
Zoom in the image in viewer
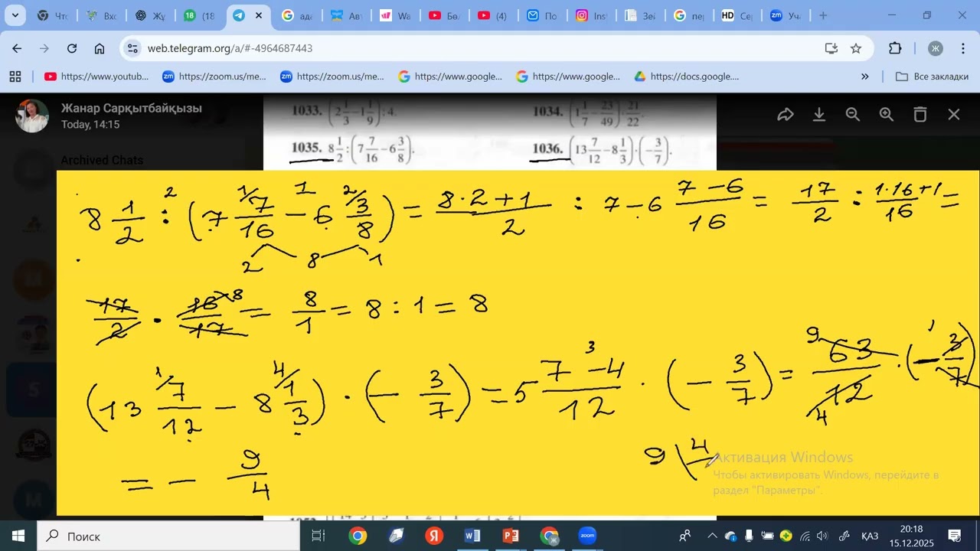coord(887,115)
